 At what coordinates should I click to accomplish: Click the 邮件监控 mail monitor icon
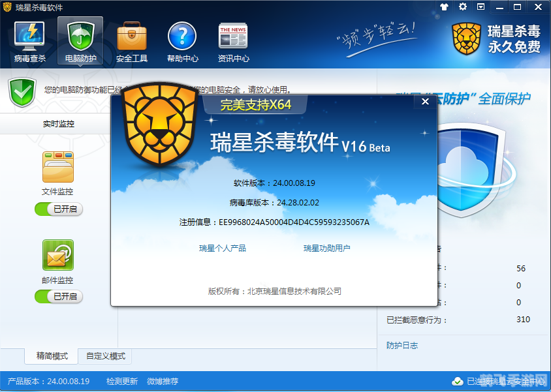[x=58, y=255]
